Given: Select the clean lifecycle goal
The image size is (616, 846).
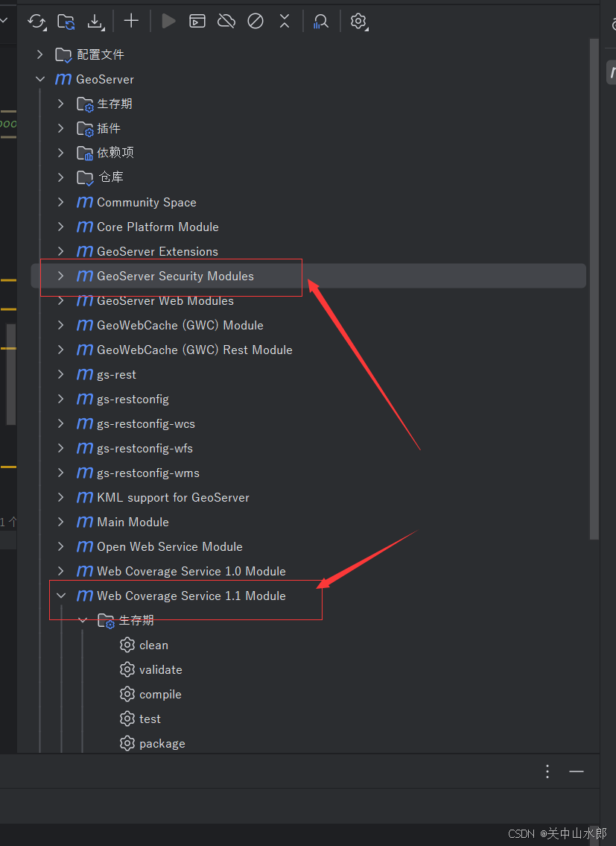Looking at the screenshot, I should 153,645.
